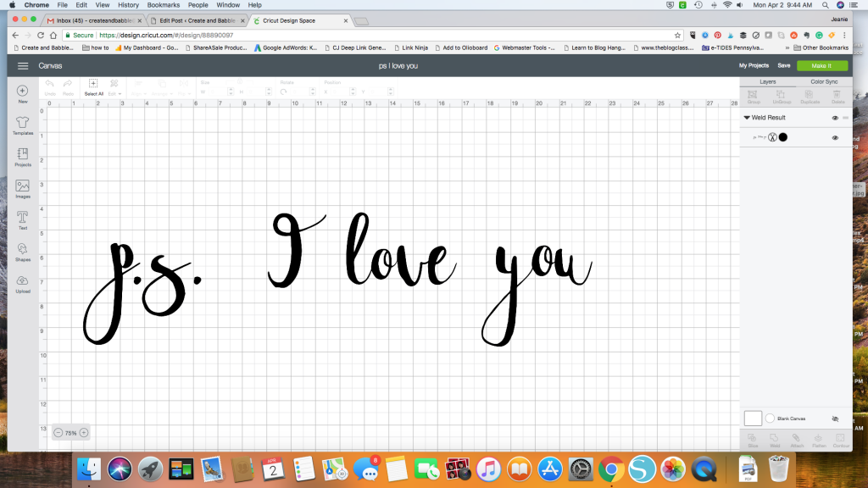Click the cut linetype scissors icon on layer

coord(772,137)
